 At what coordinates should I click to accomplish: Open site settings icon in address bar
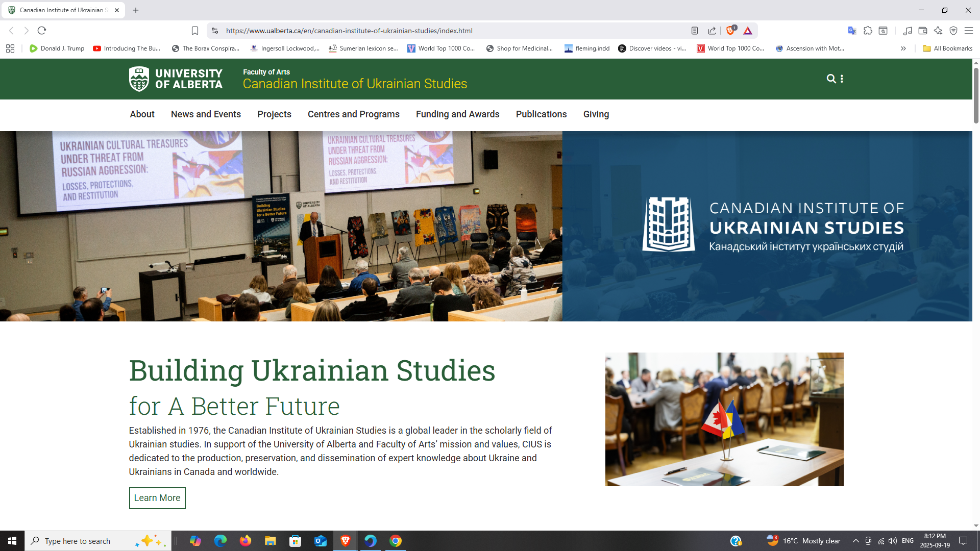(215, 31)
